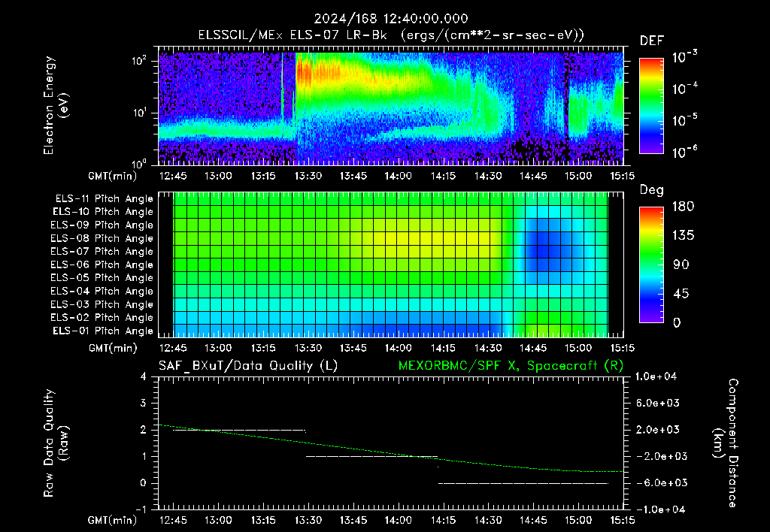Click the green MEXORBMC/SPF X, Spacecraft (R) label

pos(511,366)
